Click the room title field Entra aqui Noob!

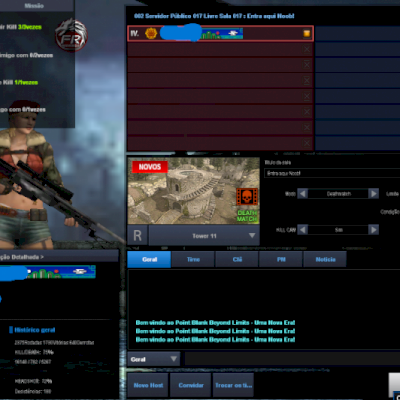332,173
